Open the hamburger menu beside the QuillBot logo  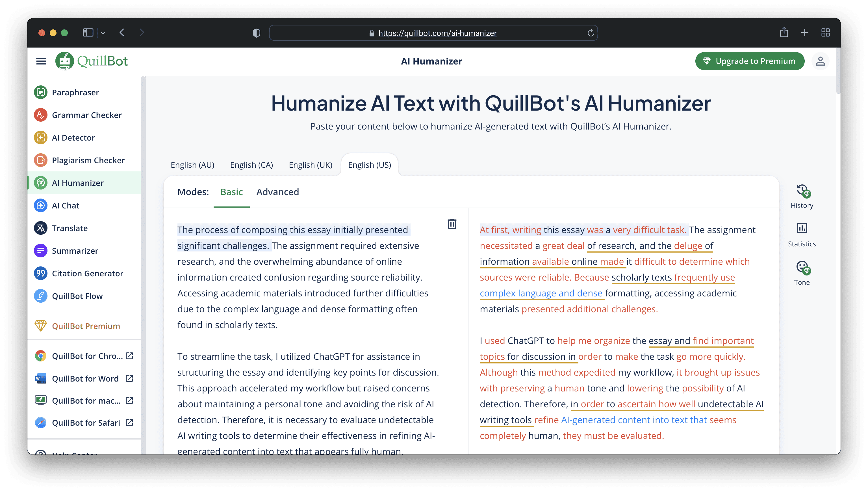click(x=41, y=61)
